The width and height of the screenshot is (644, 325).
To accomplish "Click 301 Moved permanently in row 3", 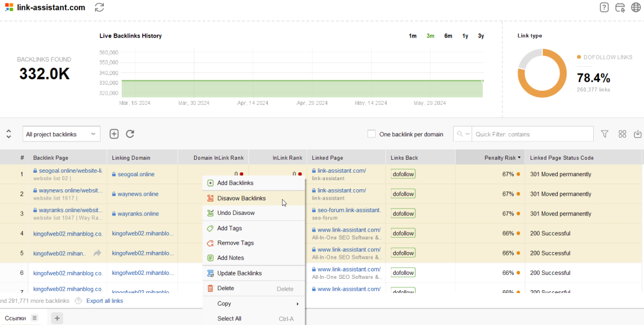I will [x=561, y=214].
